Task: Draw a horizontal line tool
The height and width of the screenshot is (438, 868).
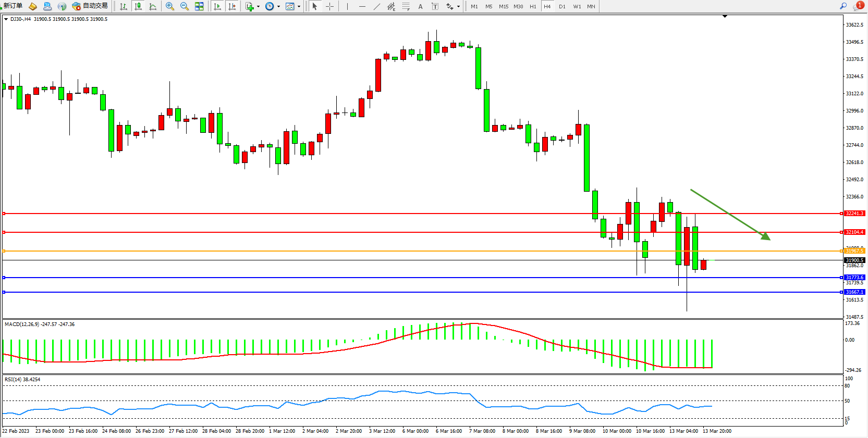Action: coord(362,6)
